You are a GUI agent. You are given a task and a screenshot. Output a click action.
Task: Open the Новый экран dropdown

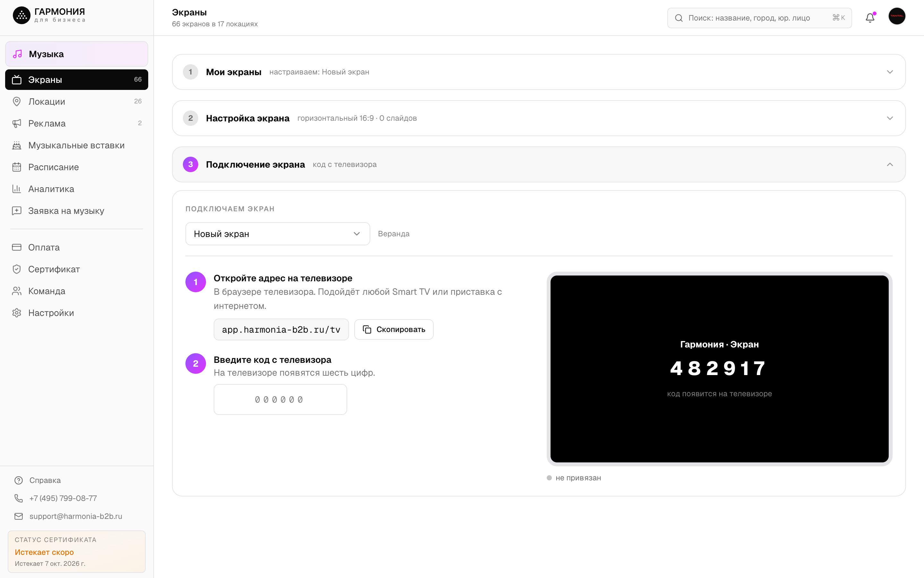[x=278, y=233]
